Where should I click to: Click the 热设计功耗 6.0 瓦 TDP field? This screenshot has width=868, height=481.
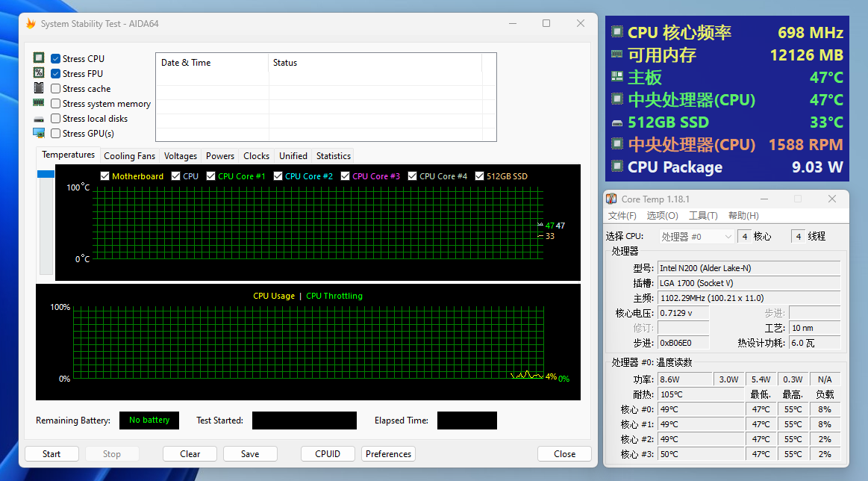click(x=815, y=343)
